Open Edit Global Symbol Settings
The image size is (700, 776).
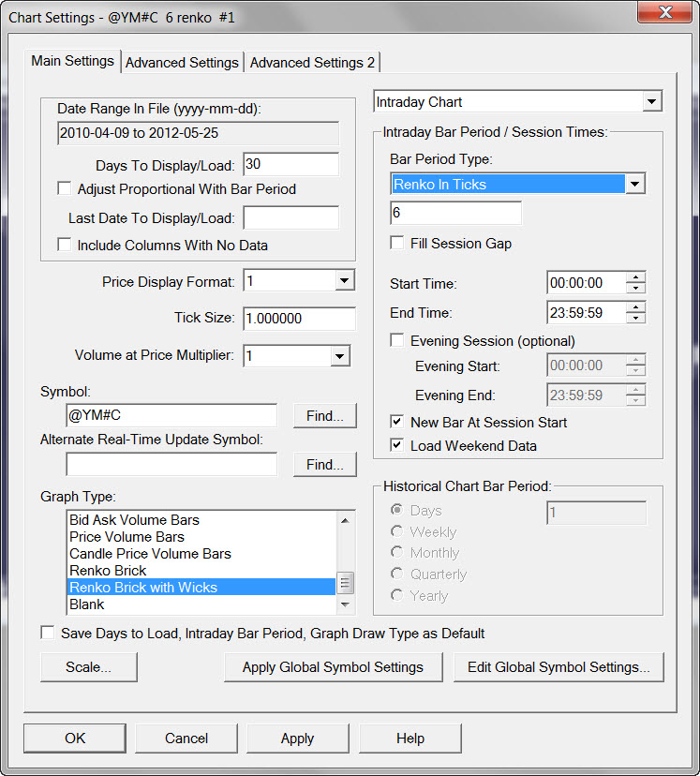point(559,667)
